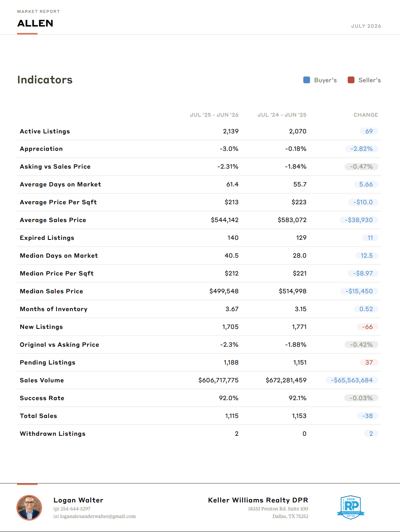Click the CHANGE column header

(366, 115)
